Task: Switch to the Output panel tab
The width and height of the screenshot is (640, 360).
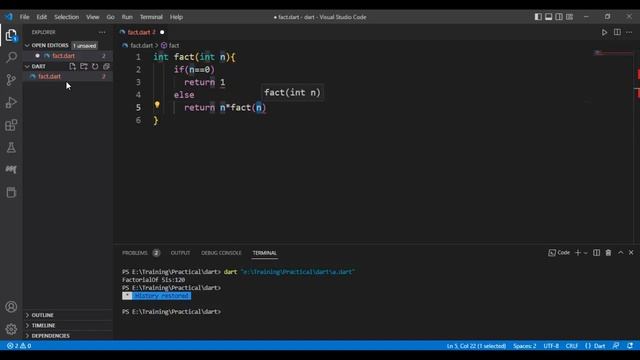Action: pyautogui.click(x=180, y=253)
